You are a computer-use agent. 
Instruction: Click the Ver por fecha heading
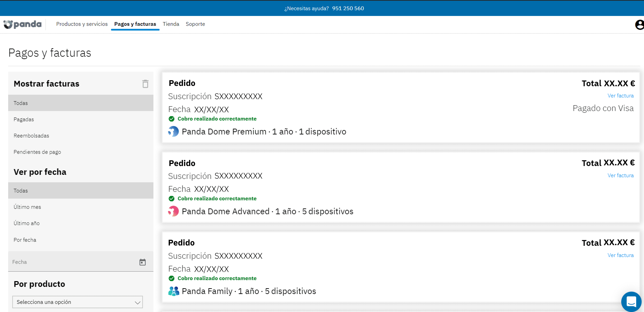click(40, 172)
